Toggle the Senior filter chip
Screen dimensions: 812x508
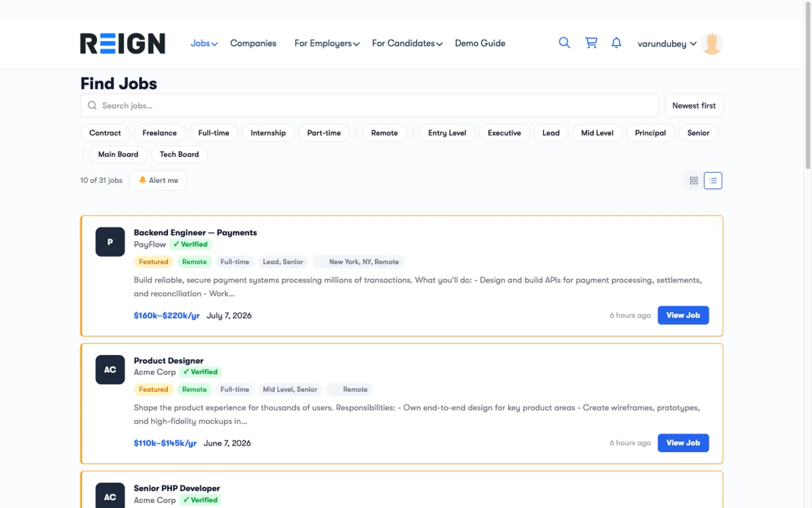(x=698, y=133)
